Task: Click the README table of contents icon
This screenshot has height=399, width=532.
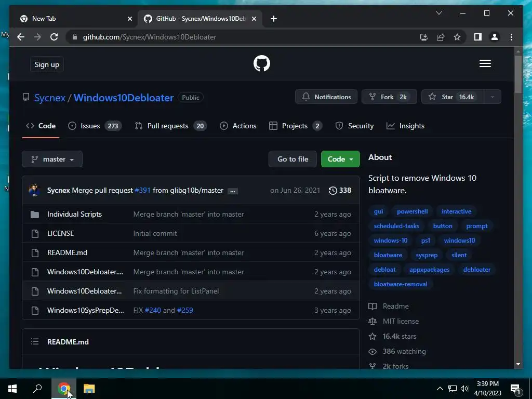Action: click(x=35, y=342)
